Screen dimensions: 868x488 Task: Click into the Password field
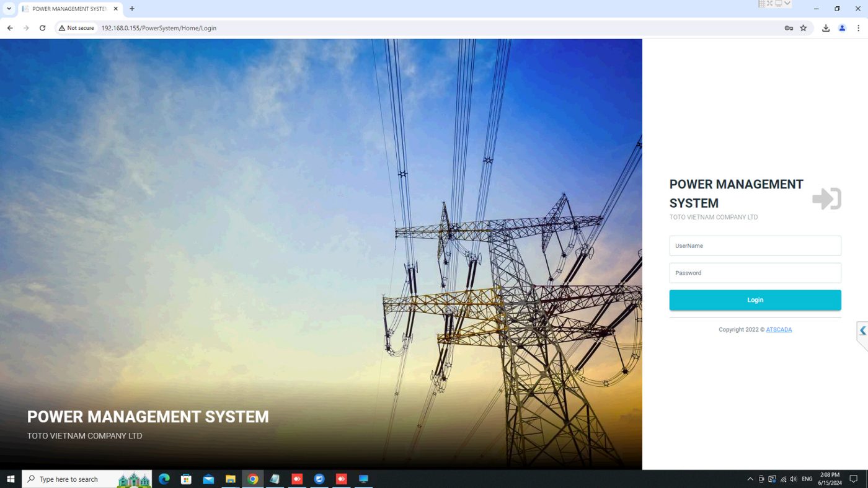click(x=755, y=273)
